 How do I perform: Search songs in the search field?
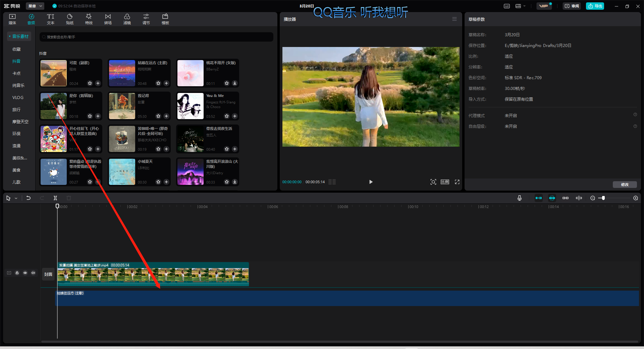click(156, 37)
